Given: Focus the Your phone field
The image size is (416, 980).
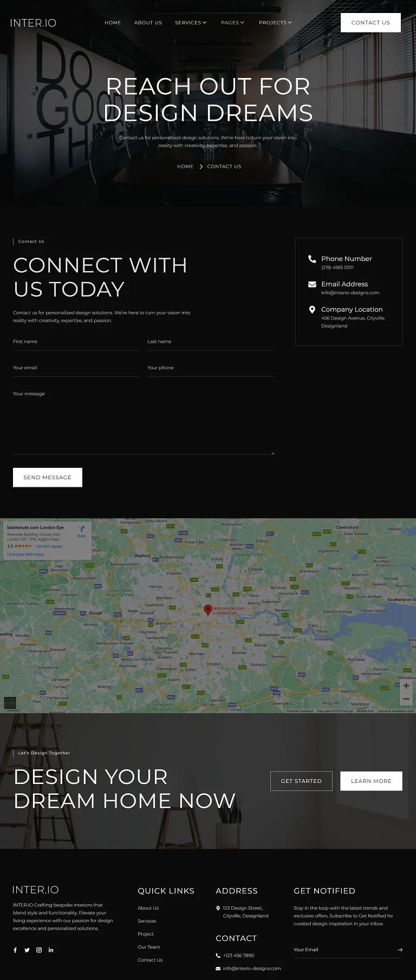Looking at the screenshot, I should (x=211, y=368).
